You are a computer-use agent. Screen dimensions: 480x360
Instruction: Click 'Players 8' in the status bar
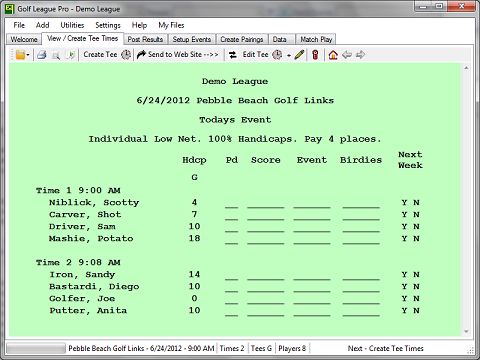[x=292, y=348]
